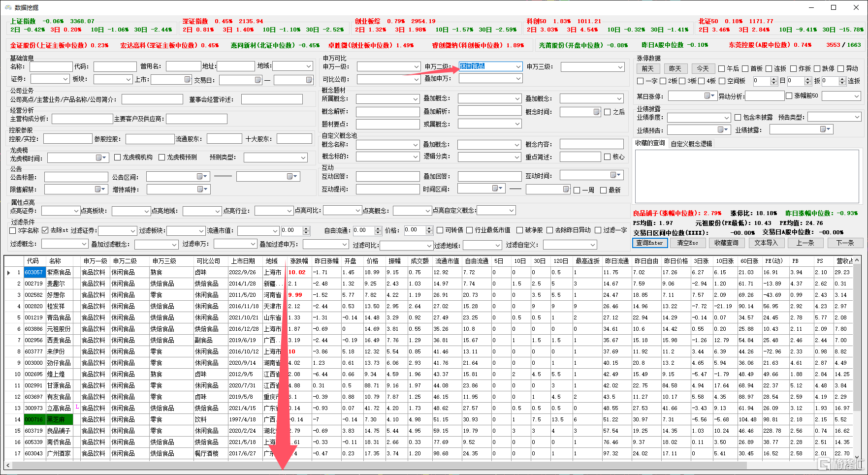This screenshot has height=475, width=868.
Task: Enable the 龙虎榜机构 checkbox
Action: click(x=117, y=158)
